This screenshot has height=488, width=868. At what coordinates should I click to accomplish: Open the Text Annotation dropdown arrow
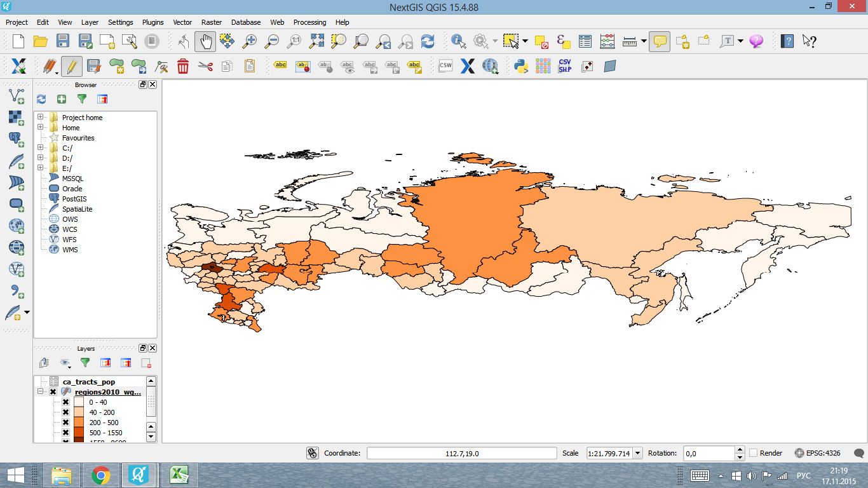click(x=741, y=41)
